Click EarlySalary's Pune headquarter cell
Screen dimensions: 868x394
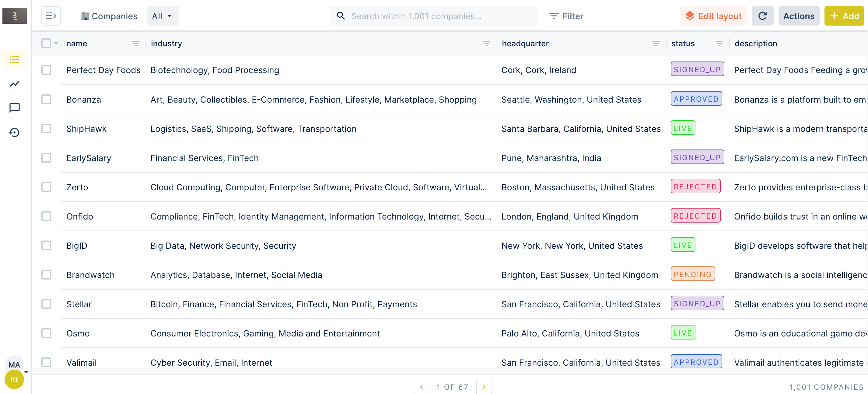[x=551, y=158]
